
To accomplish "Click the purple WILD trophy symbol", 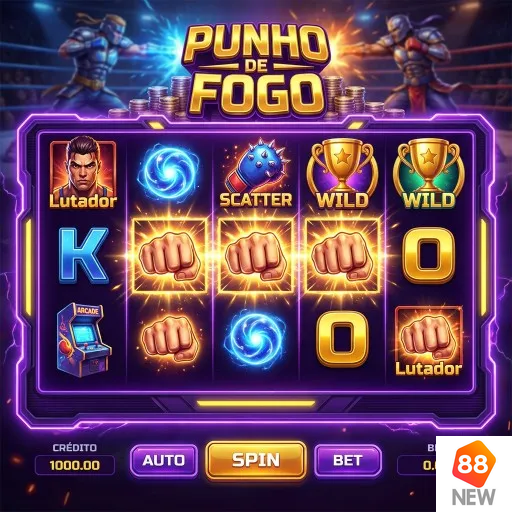I will pos(342,173).
